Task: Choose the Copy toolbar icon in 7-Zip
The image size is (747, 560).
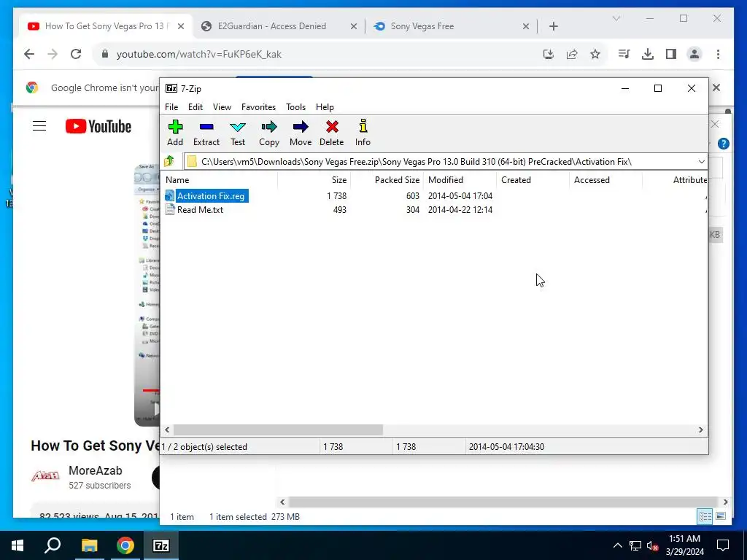Action: 269,133
